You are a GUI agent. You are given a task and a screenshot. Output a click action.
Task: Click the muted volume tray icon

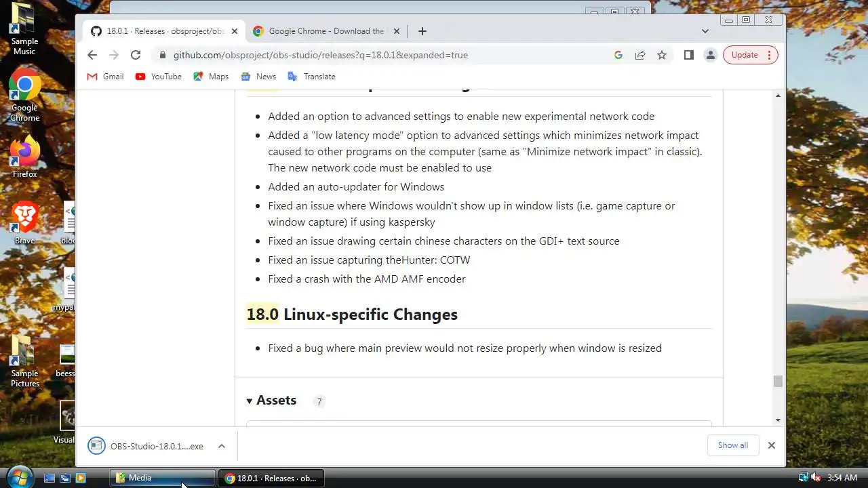816,478
